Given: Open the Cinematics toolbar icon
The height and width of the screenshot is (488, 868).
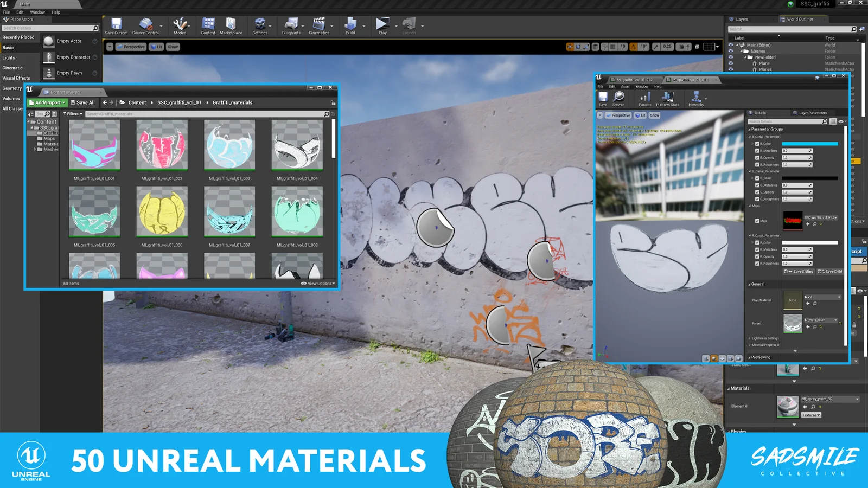Looking at the screenshot, I should click(x=319, y=25).
